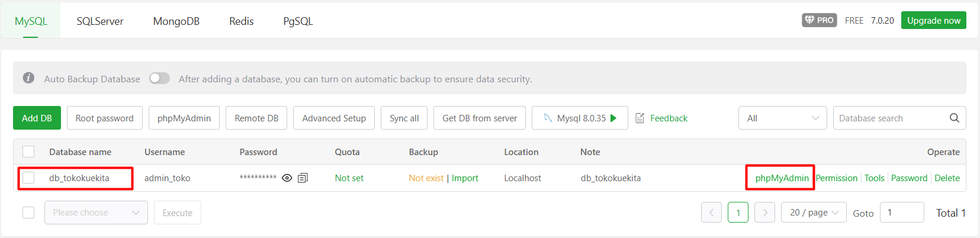Click the Goto page input field
This screenshot has height=238, width=980.
902,213
